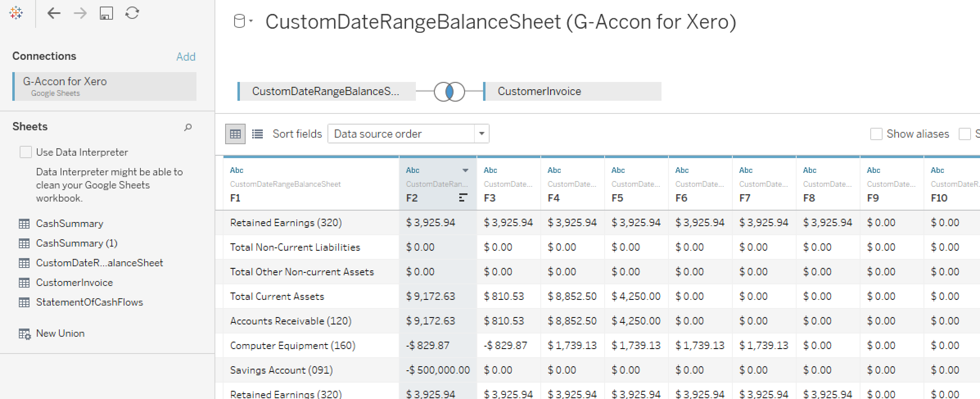Select the F4 column header
The height and width of the screenshot is (399, 980).
click(573, 184)
